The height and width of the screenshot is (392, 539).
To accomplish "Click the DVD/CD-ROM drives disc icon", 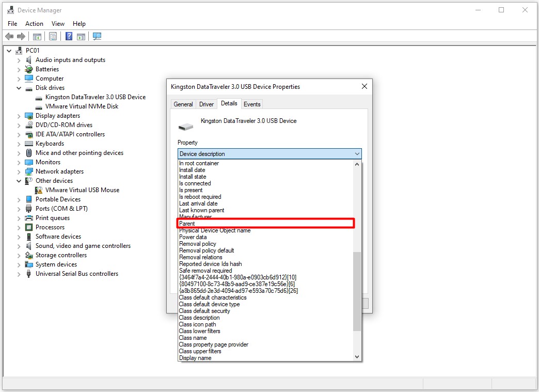I will [x=29, y=125].
